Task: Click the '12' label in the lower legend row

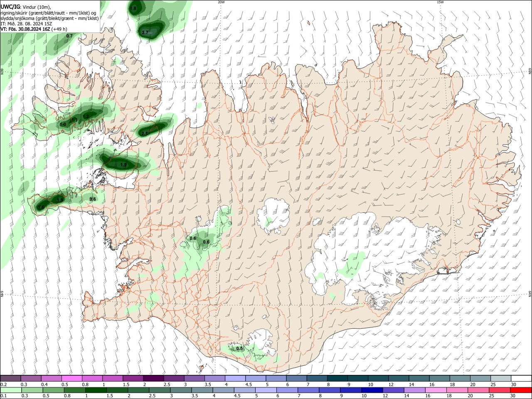Action: [x=385, y=396]
